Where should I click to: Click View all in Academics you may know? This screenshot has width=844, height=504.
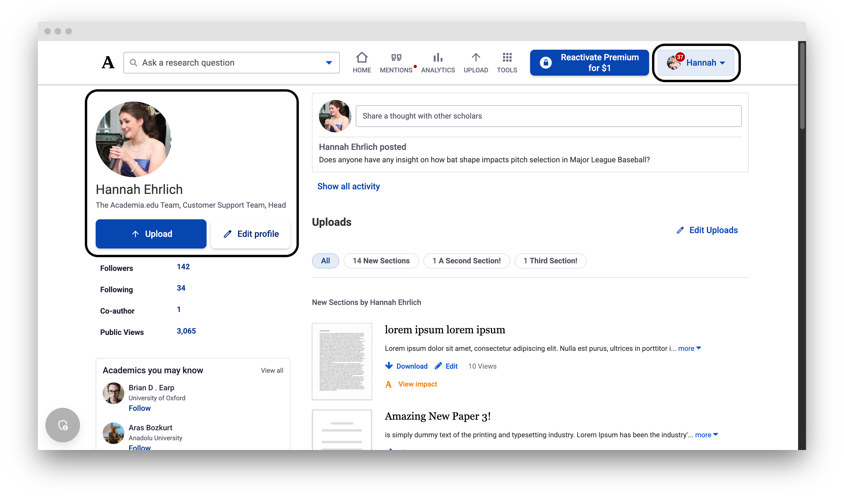tap(272, 371)
